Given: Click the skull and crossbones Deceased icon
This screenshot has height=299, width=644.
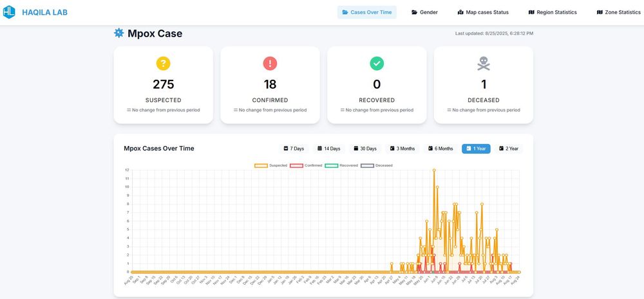Looking at the screenshot, I should coord(484,64).
